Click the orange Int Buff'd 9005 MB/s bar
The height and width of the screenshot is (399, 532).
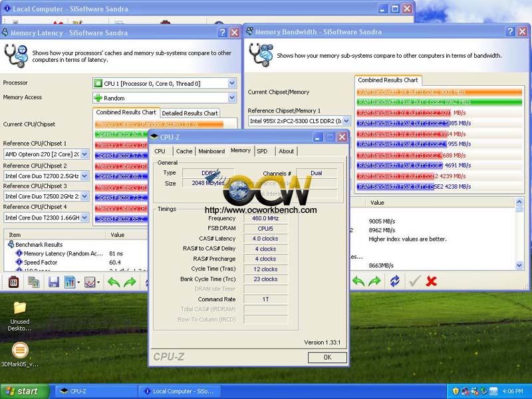[x=440, y=92]
